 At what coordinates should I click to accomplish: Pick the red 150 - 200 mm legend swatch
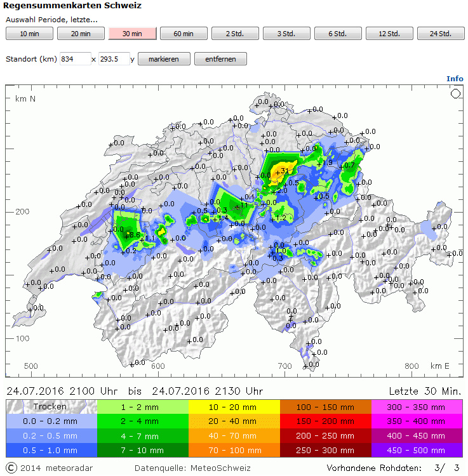coord(326,421)
